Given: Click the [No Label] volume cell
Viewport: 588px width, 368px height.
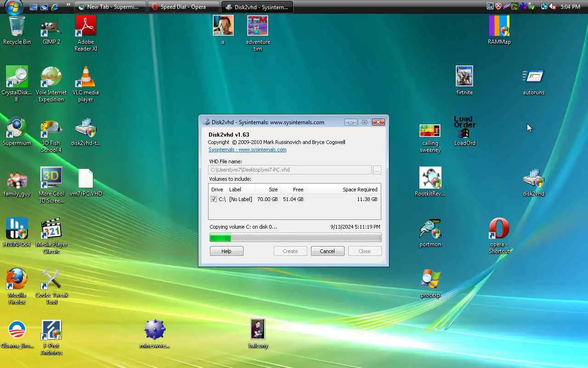Looking at the screenshot, I should (240, 199).
